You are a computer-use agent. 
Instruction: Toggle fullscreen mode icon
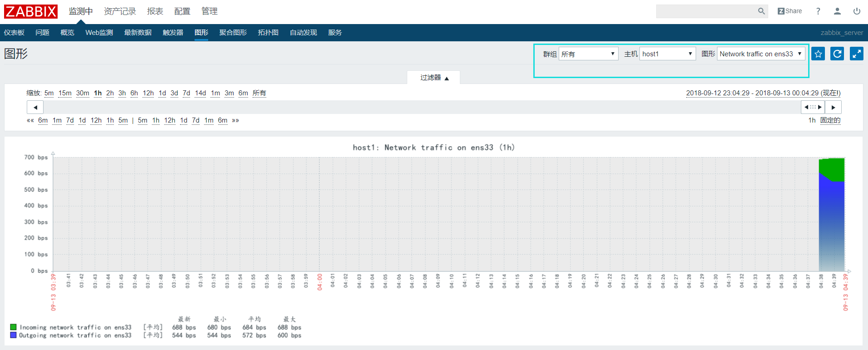pyautogui.click(x=856, y=54)
